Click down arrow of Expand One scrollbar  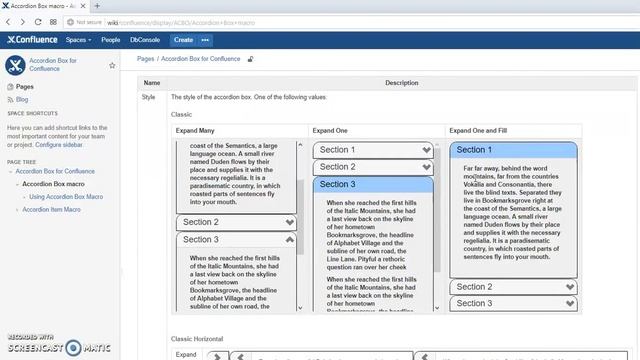tap(437, 308)
